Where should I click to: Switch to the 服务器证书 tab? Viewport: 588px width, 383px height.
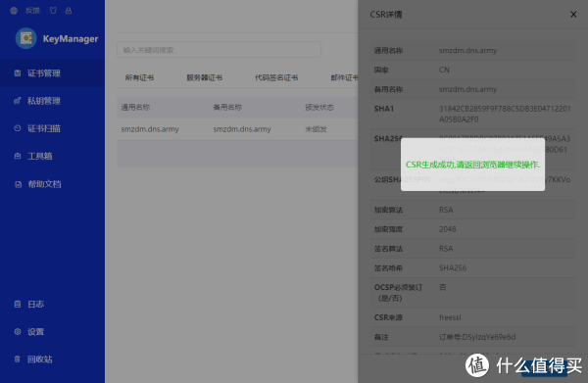click(x=205, y=77)
